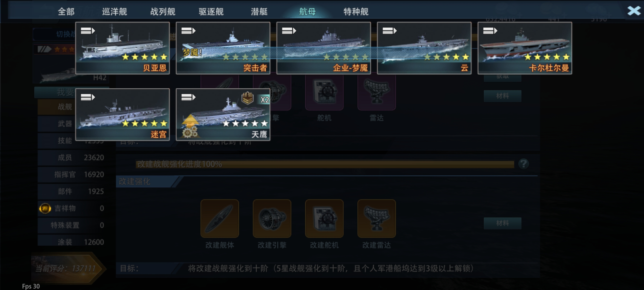Choose the 企业-梦魇 carrier
The height and width of the screenshot is (290, 644).
[324, 48]
